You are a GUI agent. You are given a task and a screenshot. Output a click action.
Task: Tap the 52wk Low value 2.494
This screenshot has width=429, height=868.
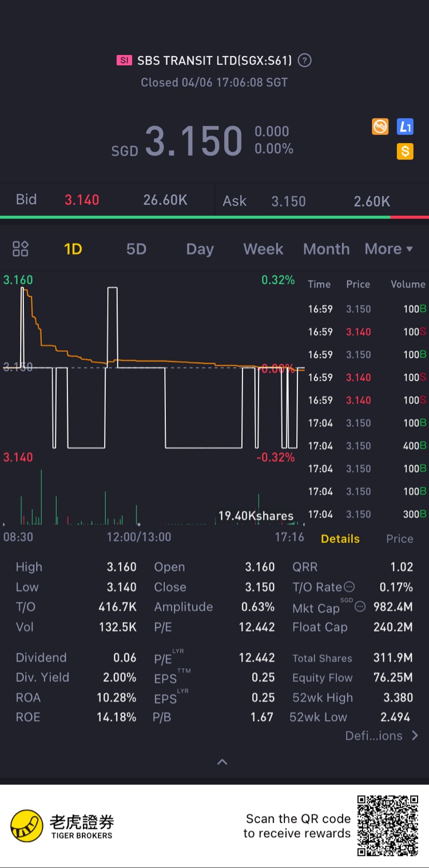pyautogui.click(x=395, y=717)
